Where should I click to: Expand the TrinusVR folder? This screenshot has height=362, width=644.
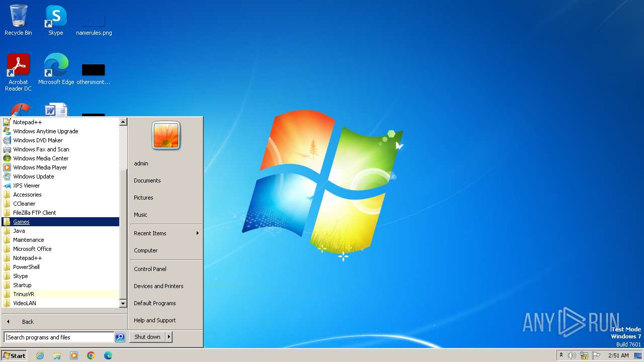[60, 294]
